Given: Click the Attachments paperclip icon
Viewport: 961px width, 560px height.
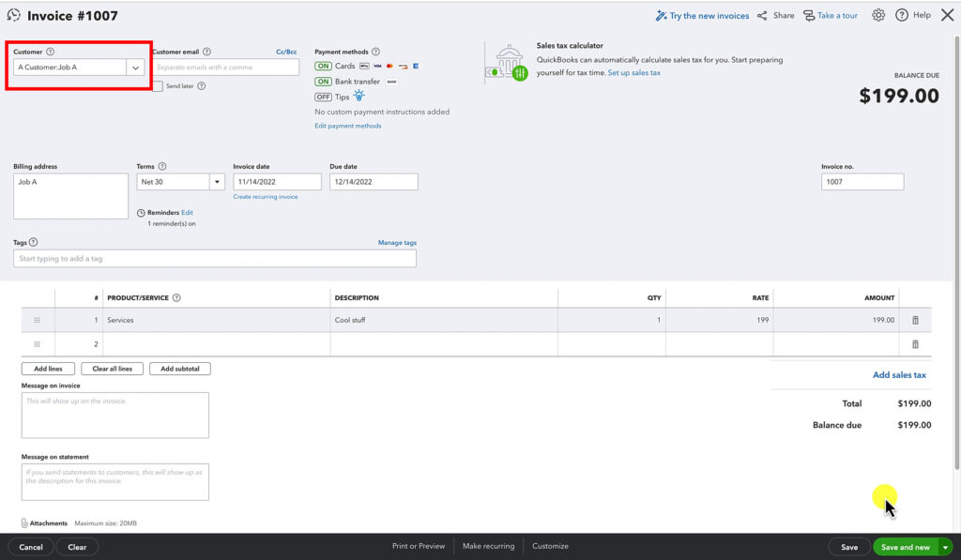Looking at the screenshot, I should [24, 523].
